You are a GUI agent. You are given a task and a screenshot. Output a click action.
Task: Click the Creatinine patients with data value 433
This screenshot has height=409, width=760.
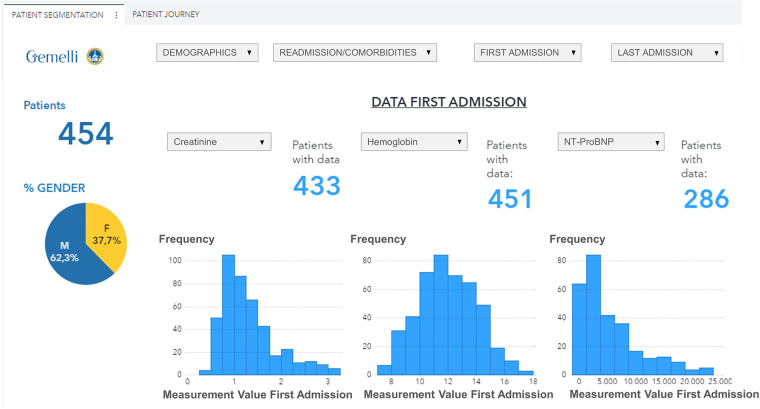(317, 185)
